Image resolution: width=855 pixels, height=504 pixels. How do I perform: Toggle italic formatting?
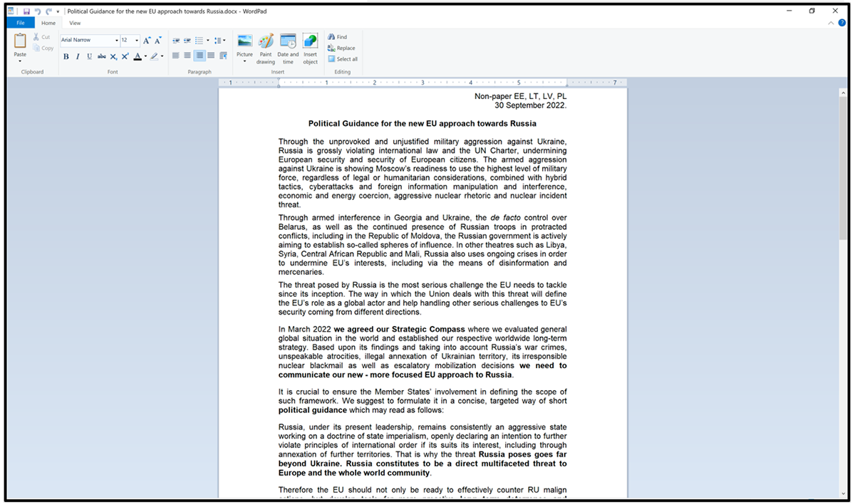point(78,56)
